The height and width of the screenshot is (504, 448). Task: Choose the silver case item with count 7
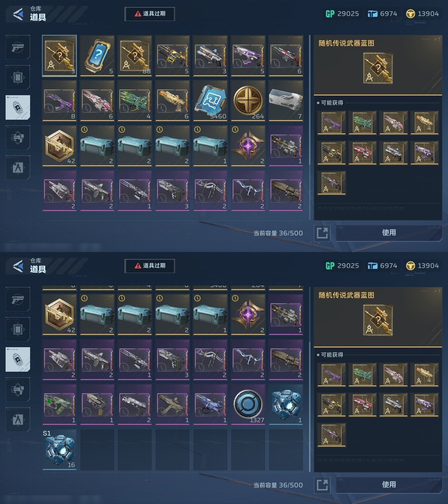(x=286, y=101)
